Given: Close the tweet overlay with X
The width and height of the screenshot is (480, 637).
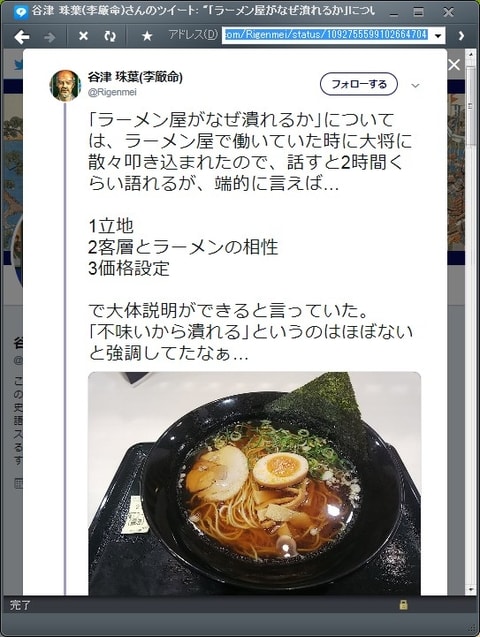Looking at the screenshot, I should (x=454, y=65).
